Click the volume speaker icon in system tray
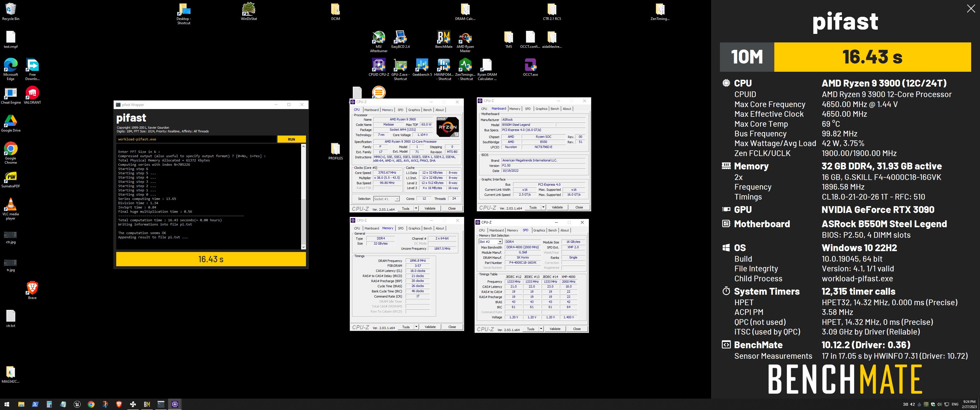 tap(939, 404)
